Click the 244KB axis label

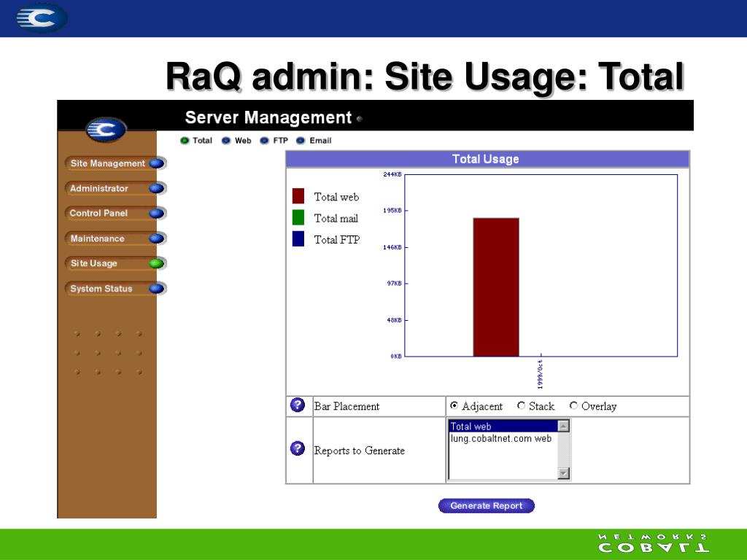tap(392, 174)
